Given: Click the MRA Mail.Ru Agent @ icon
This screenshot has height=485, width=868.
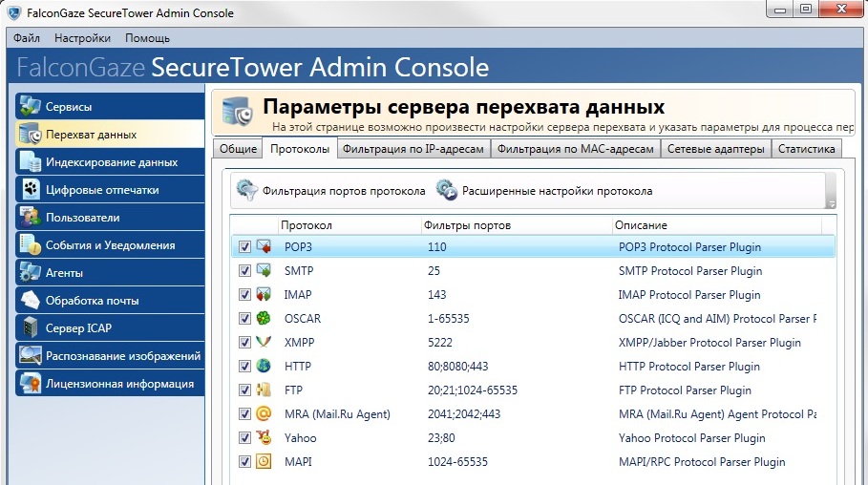Looking at the screenshot, I should (265, 413).
